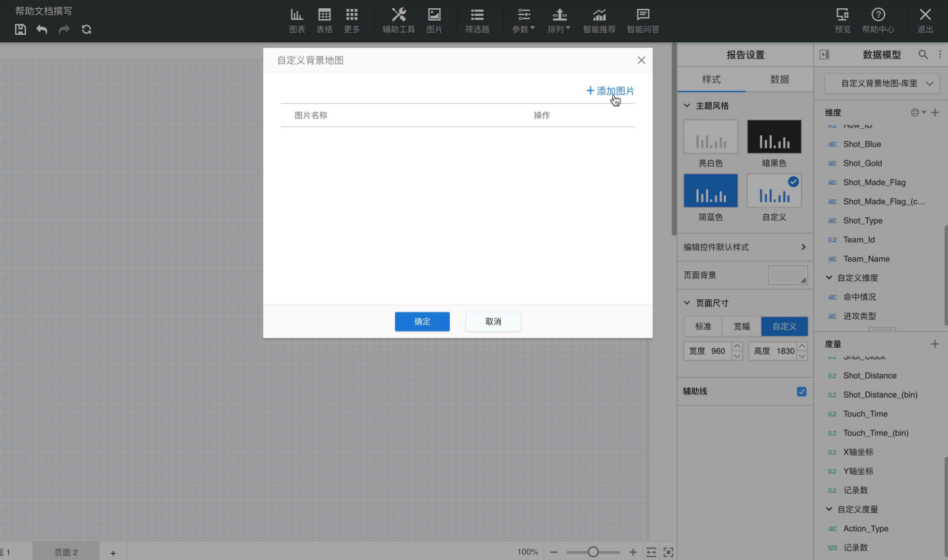Select 宽幅 page size option

742,327
